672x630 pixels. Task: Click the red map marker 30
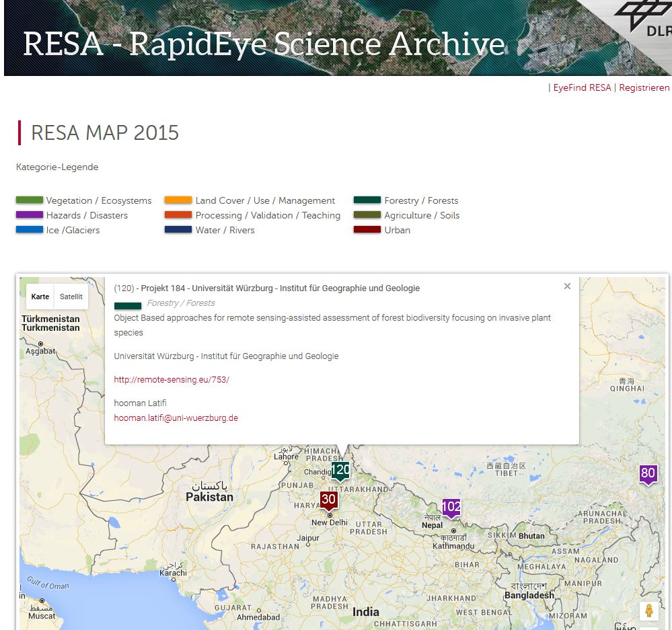click(x=329, y=500)
